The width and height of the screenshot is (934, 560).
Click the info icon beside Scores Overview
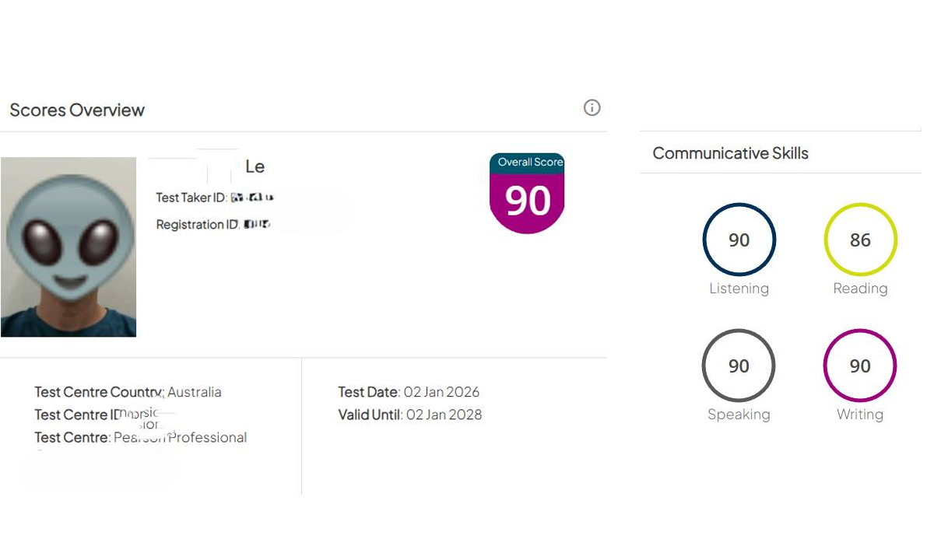[x=592, y=108]
